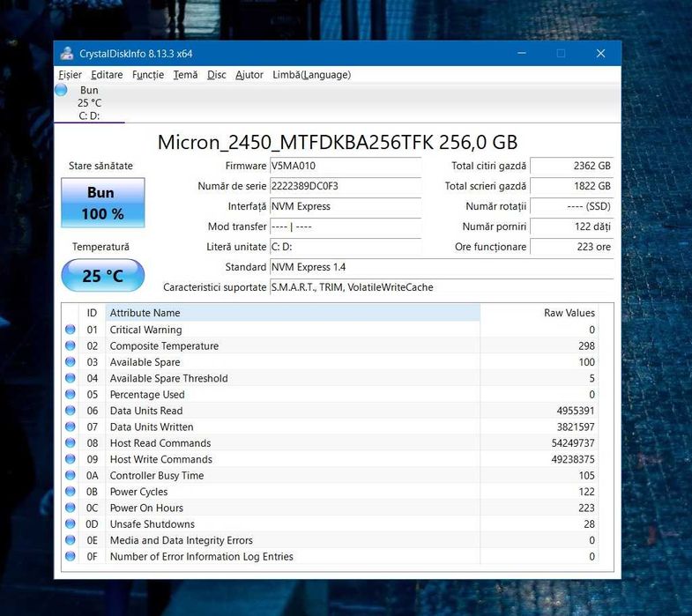This screenshot has height=616, width=692.
Task: Click raw value 4955391
Action: click(x=576, y=411)
